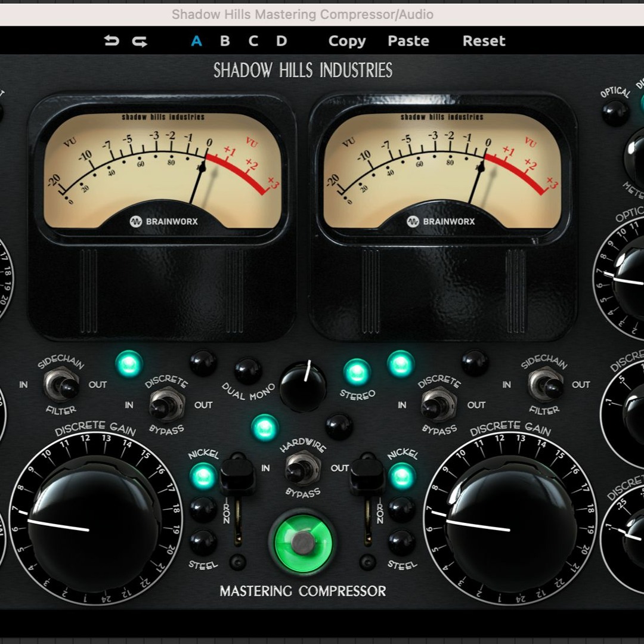Toggle the Hardwire Bypass switch
This screenshot has width=644, height=644.
tap(303, 467)
